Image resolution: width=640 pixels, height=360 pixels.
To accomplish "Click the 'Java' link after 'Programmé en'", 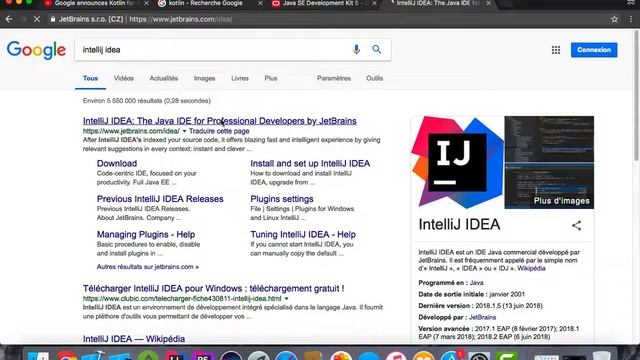I will point(476,283).
